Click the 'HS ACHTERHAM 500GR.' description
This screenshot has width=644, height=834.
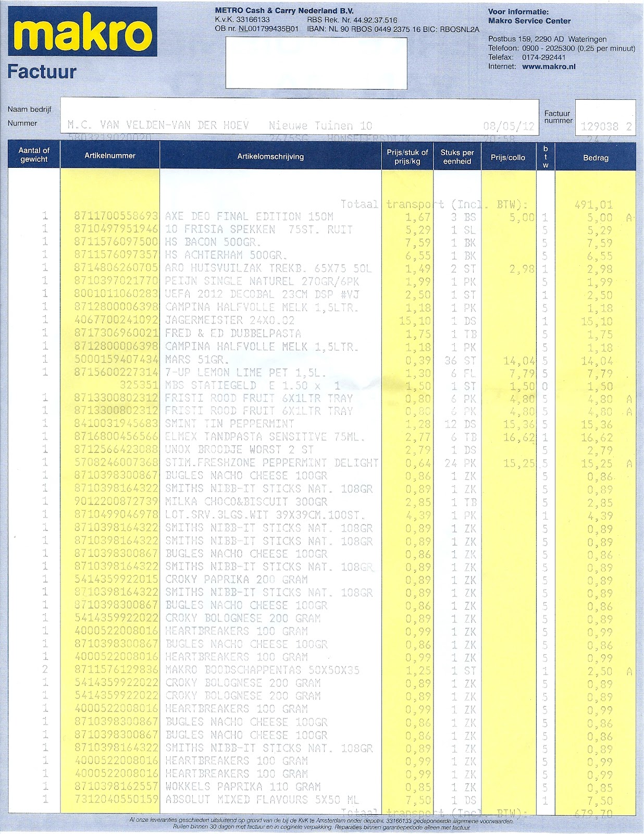pos(226,255)
